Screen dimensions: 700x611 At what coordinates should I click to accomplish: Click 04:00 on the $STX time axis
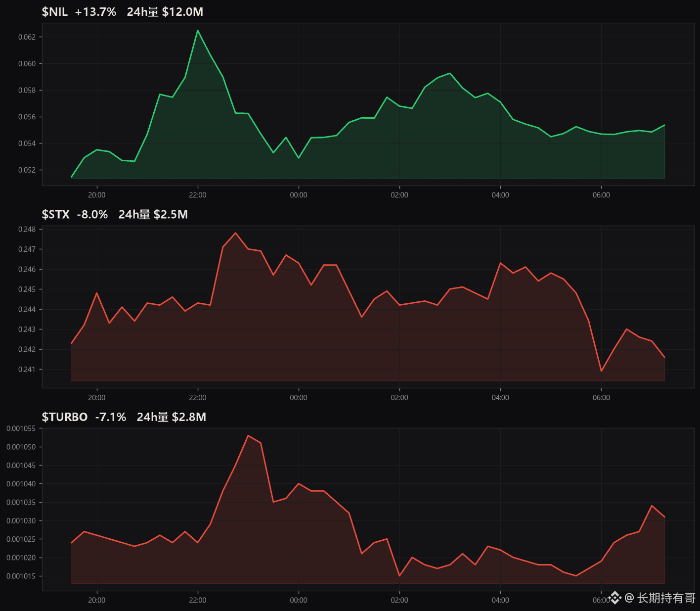coord(500,398)
